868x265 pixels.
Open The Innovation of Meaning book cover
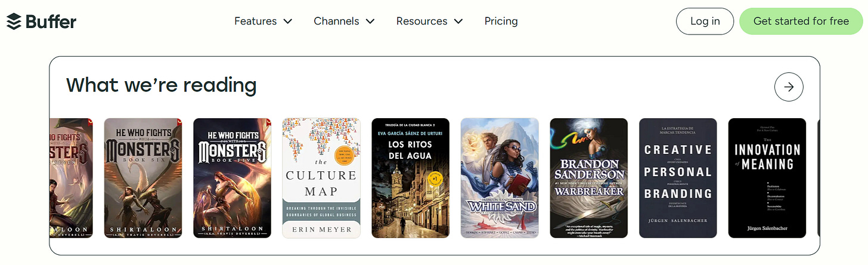[767, 178]
